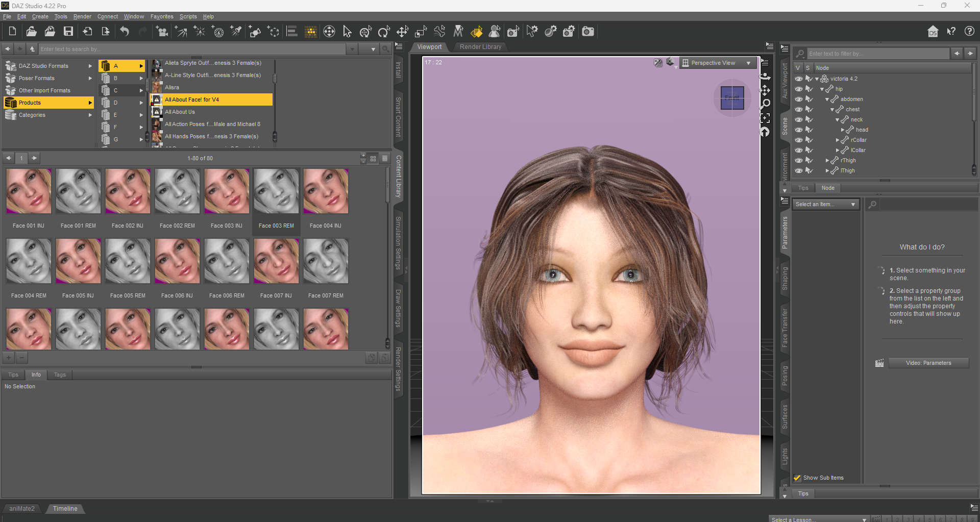This screenshot has height=522, width=980.
Task: Click the Save file toolbar icon
Action: tap(68, 32)
